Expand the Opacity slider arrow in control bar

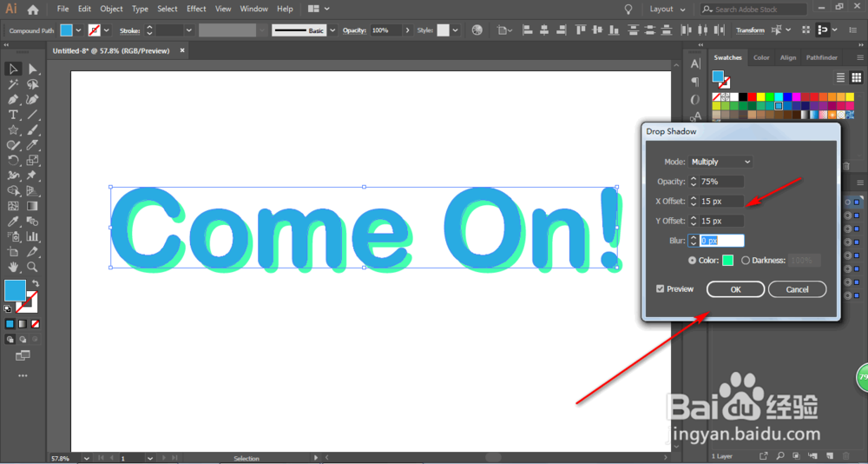click(x=408, y=30)
